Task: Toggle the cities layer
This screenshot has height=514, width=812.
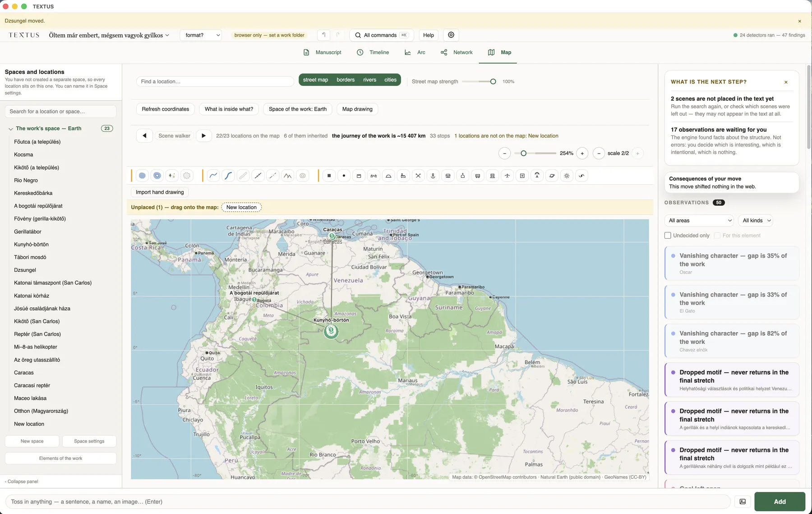Action: [390, 80]
